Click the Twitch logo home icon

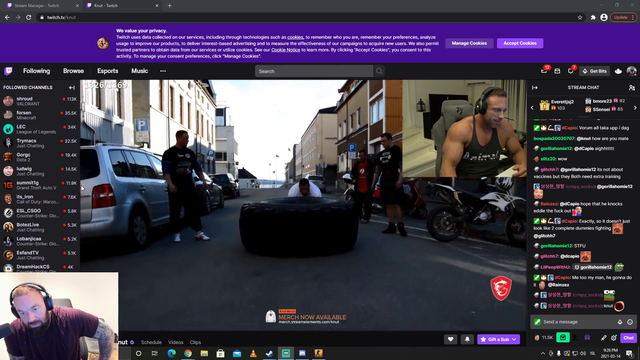[8, 71]
